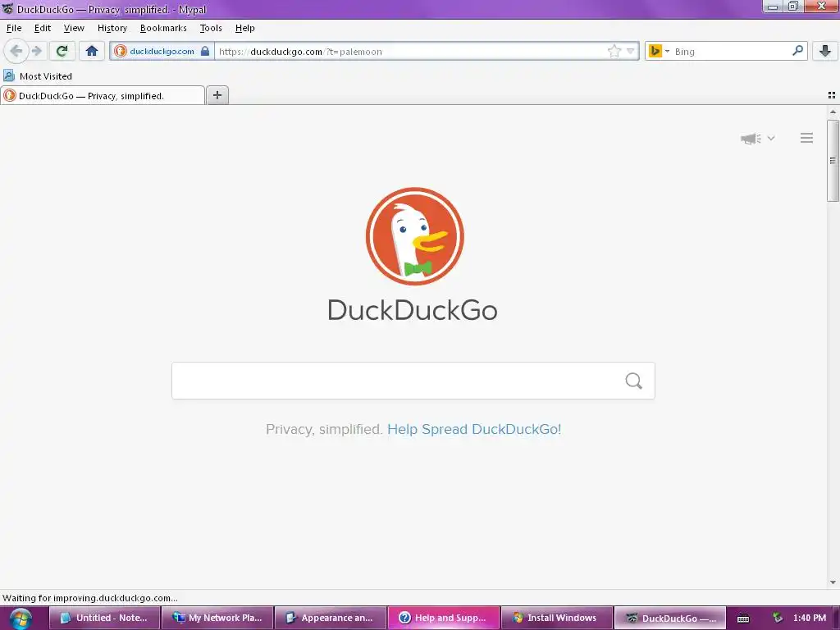Image resolution: width=840 pixels, height=630 pixels.
Task: Open the DuckDuckGo hamburger menu
Action: pyautogui.click(x=806, y=138)
